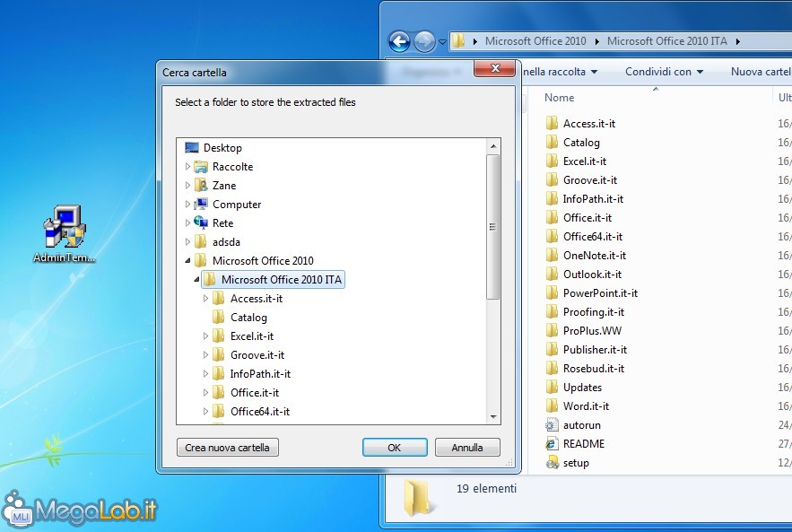Expand the Office.it-it node in dialog tree
The height and width of the screenshot is (532, 792).
click(x=205, y=393)
